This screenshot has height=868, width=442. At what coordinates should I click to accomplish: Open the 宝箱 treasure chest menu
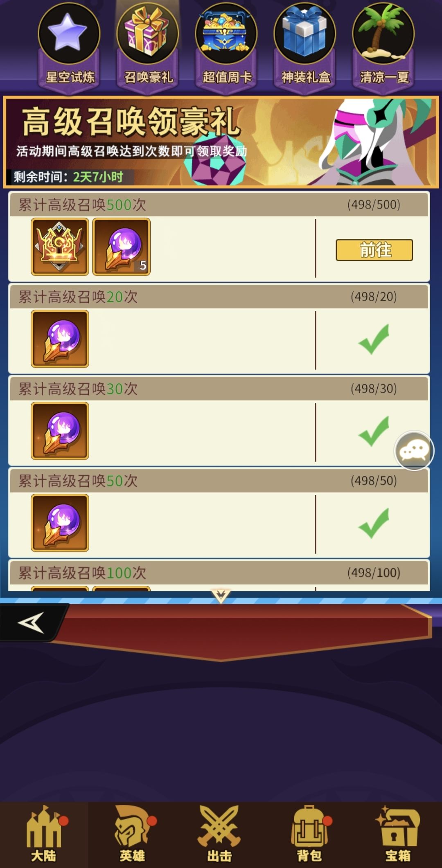click(397, 834)
